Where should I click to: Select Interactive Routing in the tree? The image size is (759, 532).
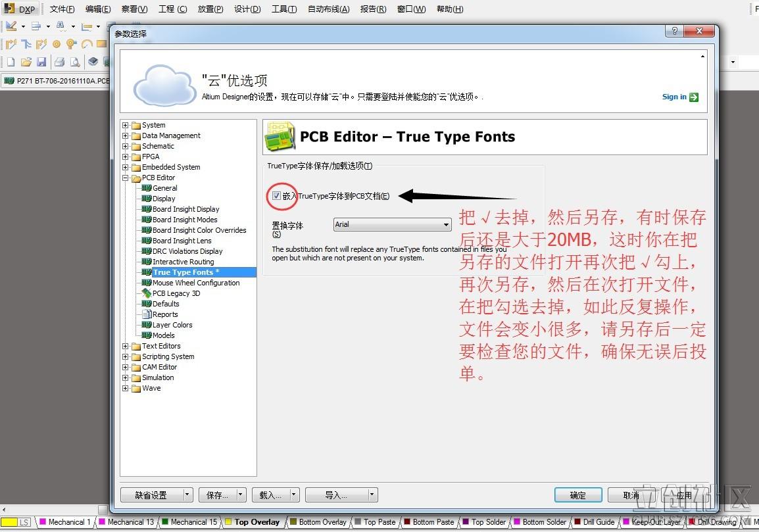pos(183,262)
